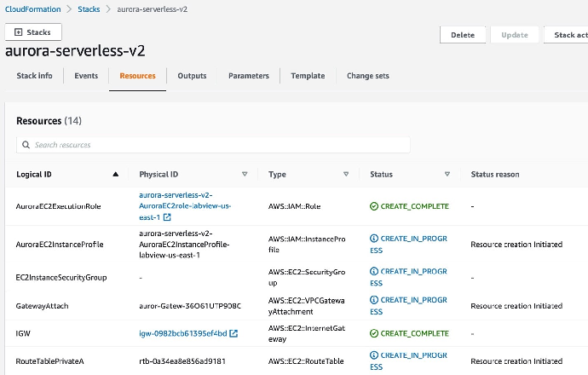Image resolution: width=588 pixels, height=375 pixels.
Task: Click the Status column sort arrow
Action: pyautogui.click(x=447, y=174)
